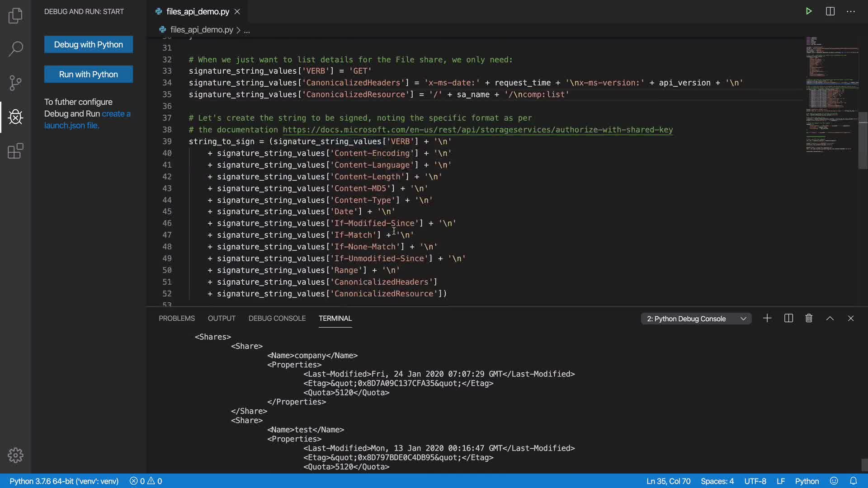868x488 pixels.
Task: Split the terminal panel
Action: point(788,319)
